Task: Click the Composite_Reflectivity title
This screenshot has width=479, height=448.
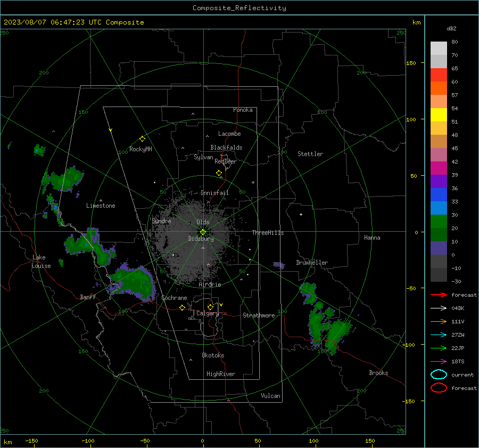Action: point(240,8)
